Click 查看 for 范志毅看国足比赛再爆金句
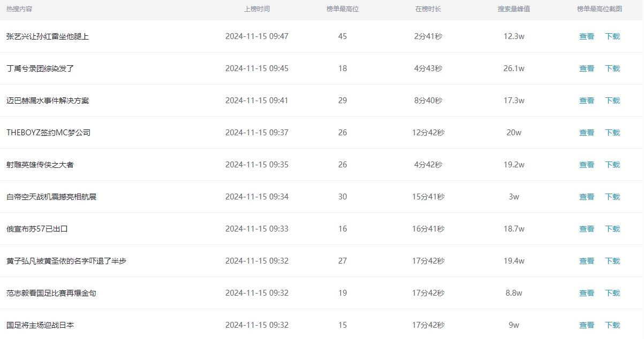This screenshot has height=339, width=644. click(x=587, y=293)
